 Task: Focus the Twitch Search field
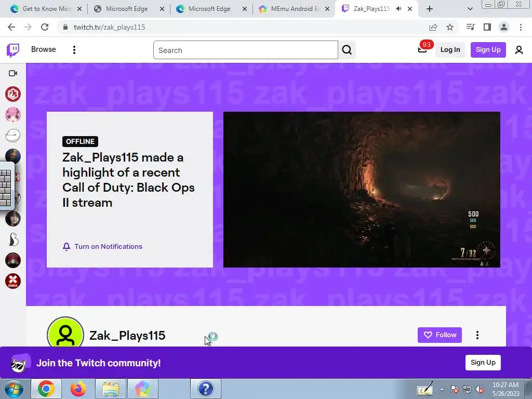point(246,50)
